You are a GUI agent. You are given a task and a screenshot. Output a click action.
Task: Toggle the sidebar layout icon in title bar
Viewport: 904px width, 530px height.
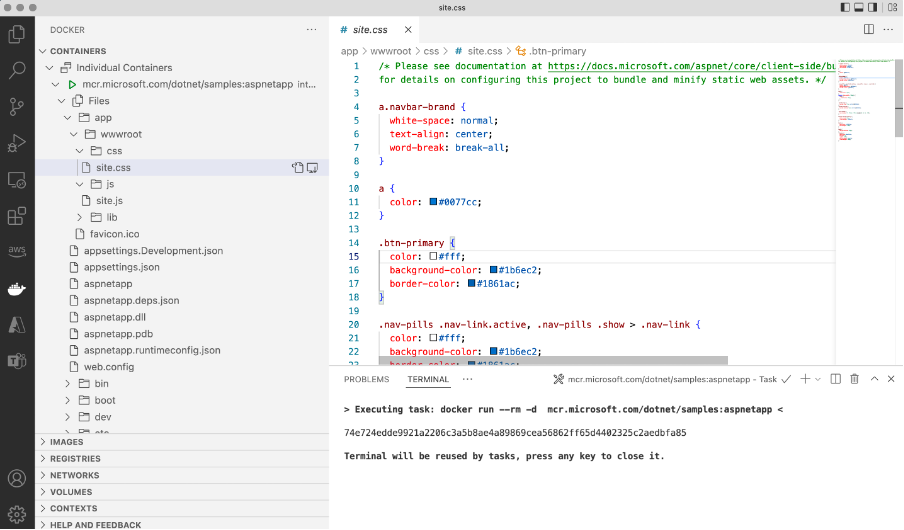coord(846,7)
